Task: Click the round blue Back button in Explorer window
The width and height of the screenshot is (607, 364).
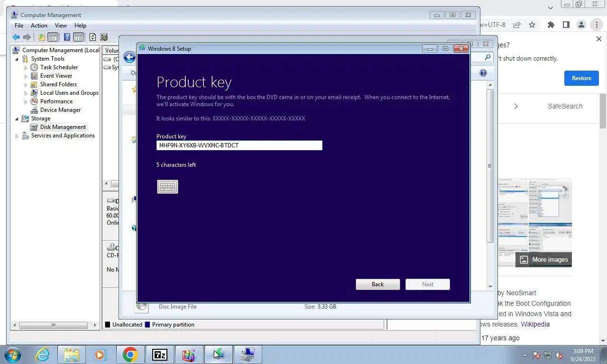Action: [129, 57]
